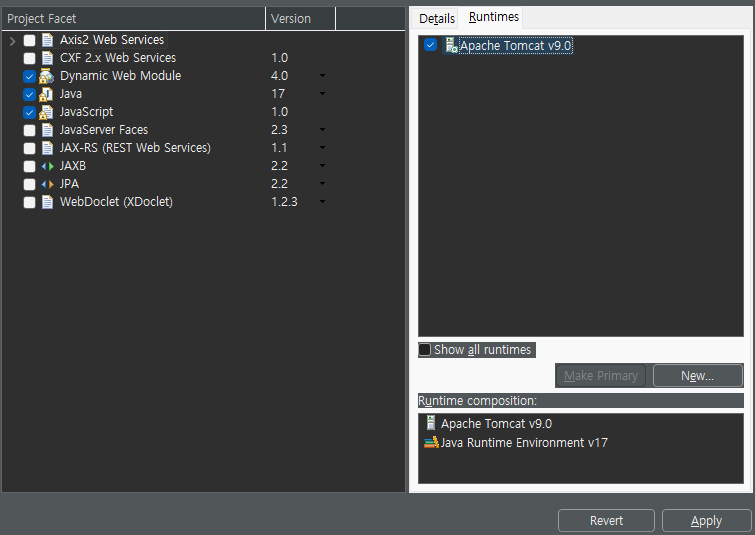Check the Axis2 Web Services checkbox
This screenshot has width=755, height=535.
[x=29, y=40]
